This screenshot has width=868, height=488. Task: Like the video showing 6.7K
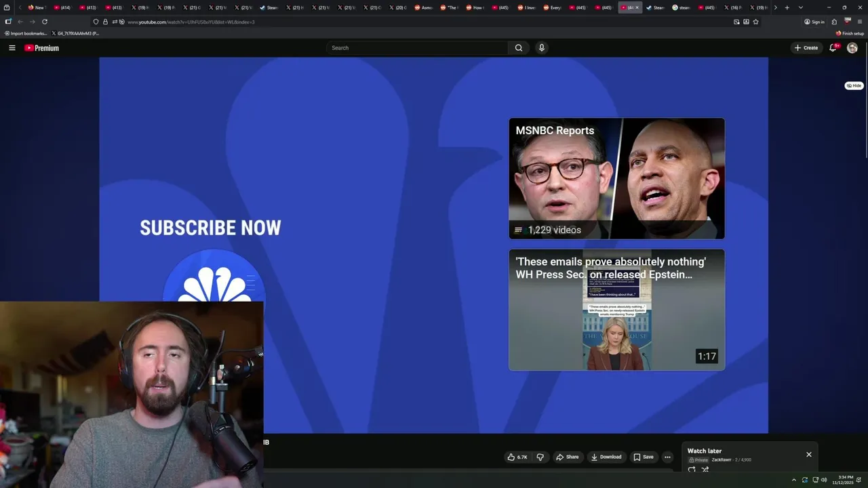coord(517,457)
